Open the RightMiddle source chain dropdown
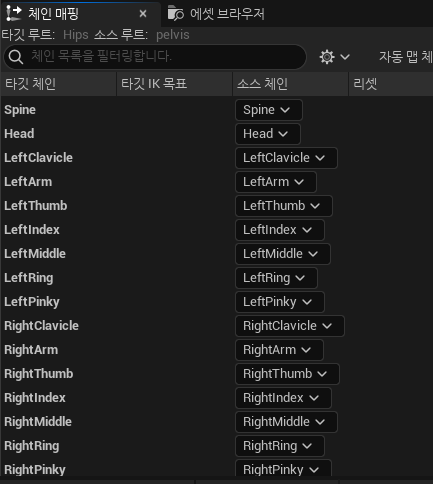The width and height of the screenshot is (433, 484). point(286,422)
